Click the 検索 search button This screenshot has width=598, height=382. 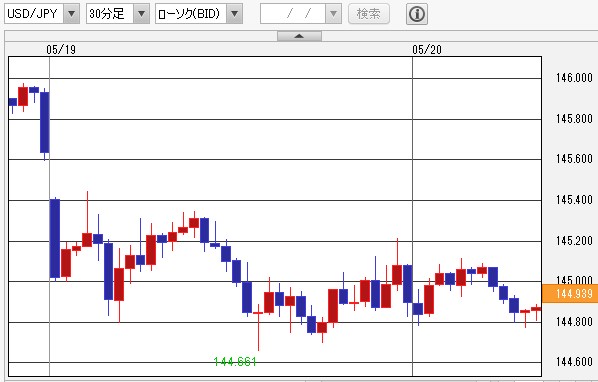click(x=369, y=14)
